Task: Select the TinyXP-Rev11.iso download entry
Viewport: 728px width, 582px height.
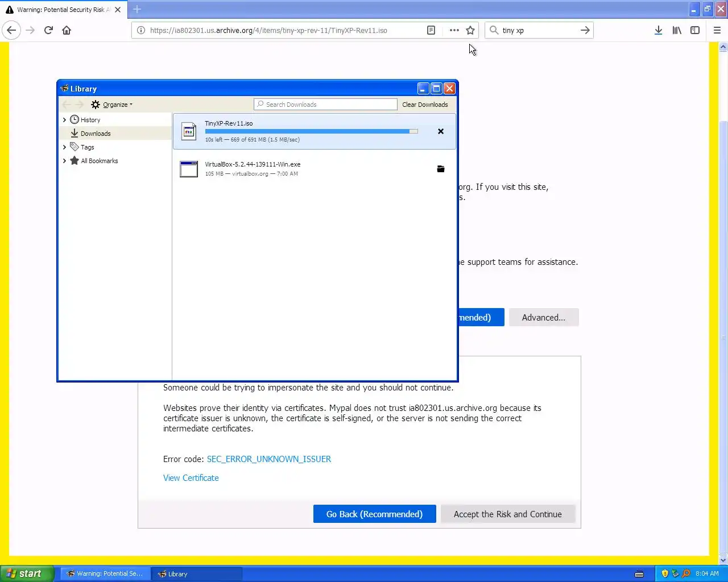Action: point(315,131)
